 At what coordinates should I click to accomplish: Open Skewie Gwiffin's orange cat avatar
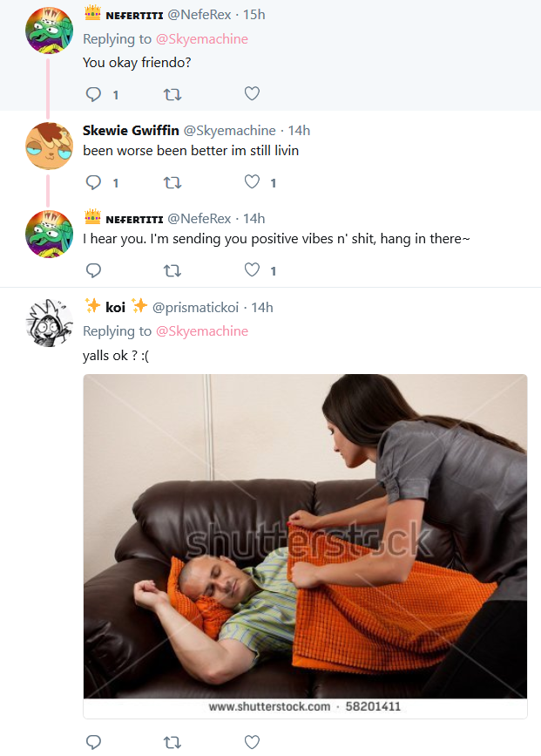point(49,146)
